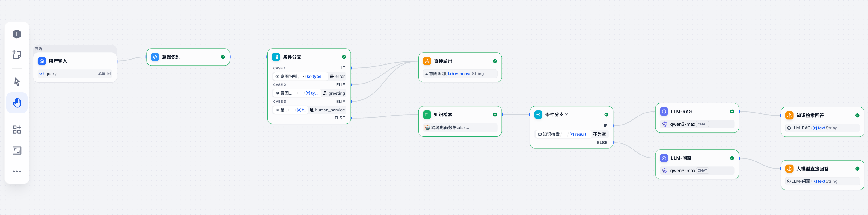Click the LLM-闲聊 node title
This screenshot has width=868, height=215.
coord(681,158)
